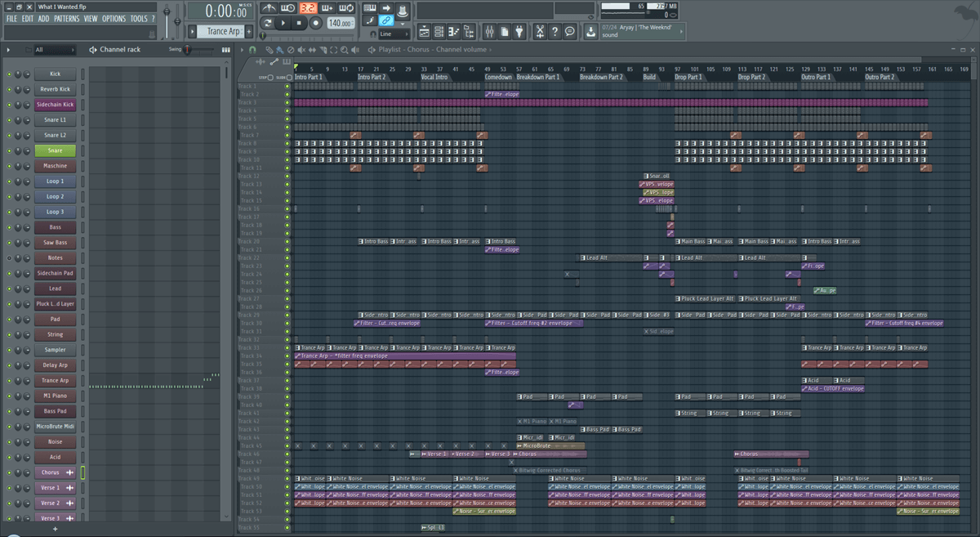Select the playlist zoom tool
This screenshot has height=537, width=980.
click(343, 50)
